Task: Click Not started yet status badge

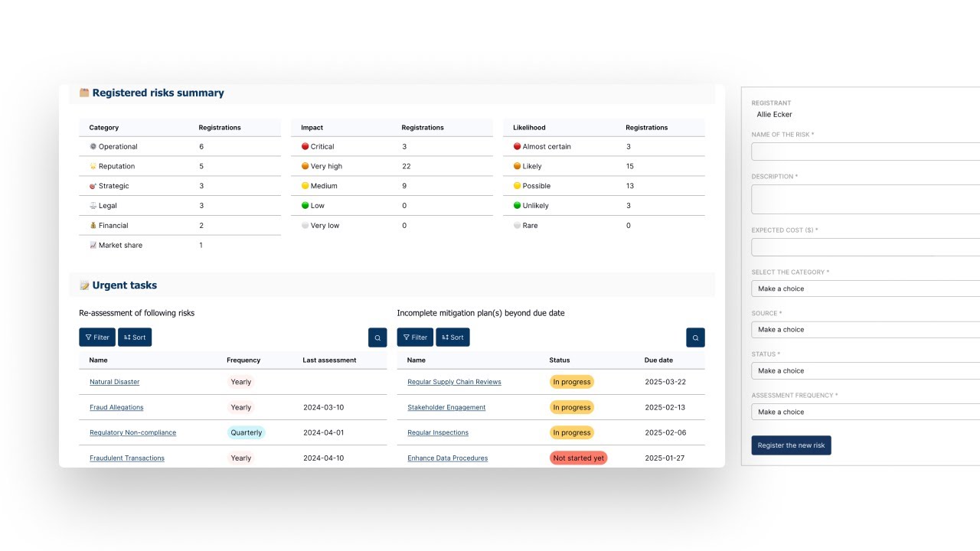Action: click(x=579, y=458)
